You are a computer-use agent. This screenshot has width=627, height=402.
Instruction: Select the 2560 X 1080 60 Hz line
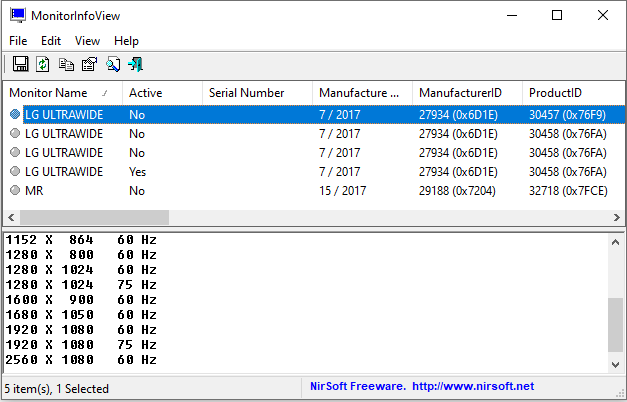[80, 360]
